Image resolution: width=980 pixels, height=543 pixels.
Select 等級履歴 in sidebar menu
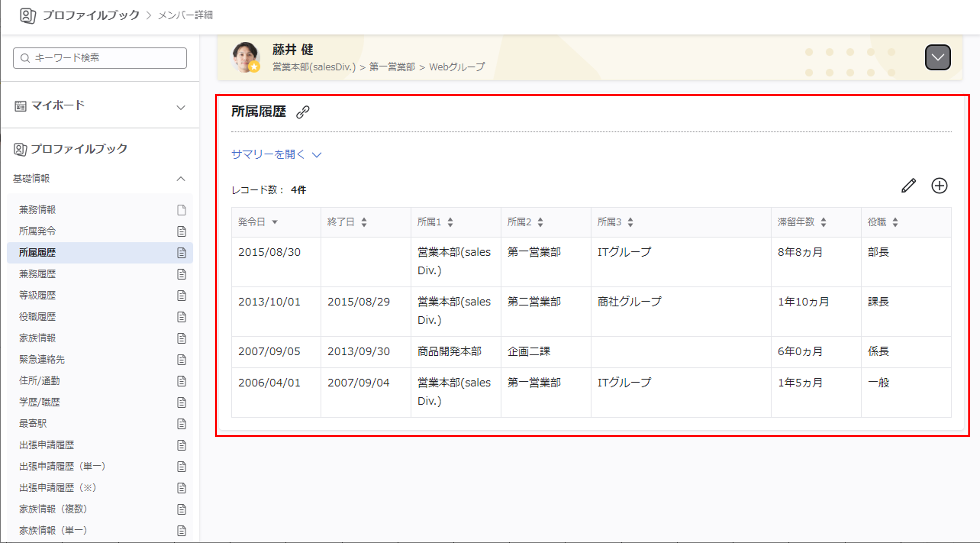coord(37,295)
